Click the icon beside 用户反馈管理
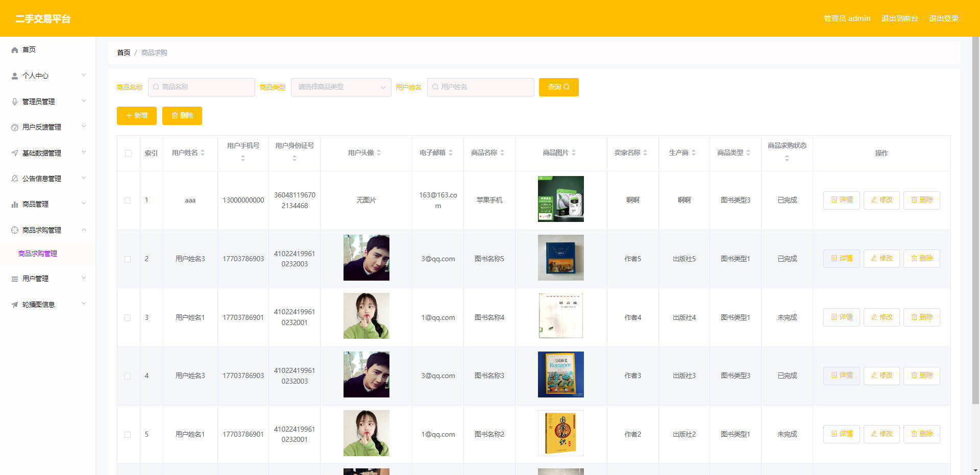980x475 pixels. 15,128
